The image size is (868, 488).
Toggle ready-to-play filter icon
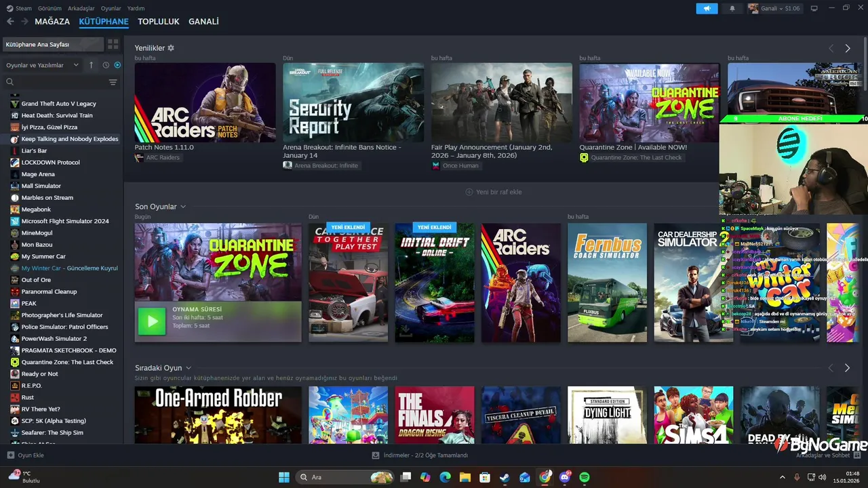(x=117, y=65)
